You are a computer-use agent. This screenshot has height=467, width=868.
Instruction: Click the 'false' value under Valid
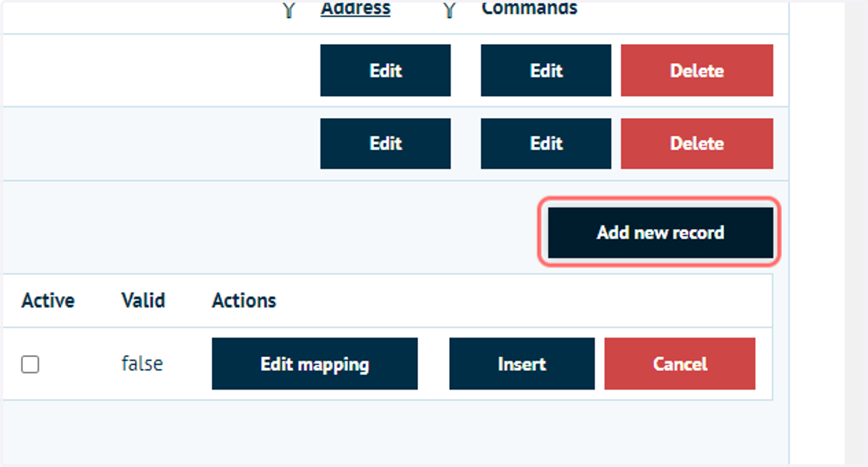[142, 364]
